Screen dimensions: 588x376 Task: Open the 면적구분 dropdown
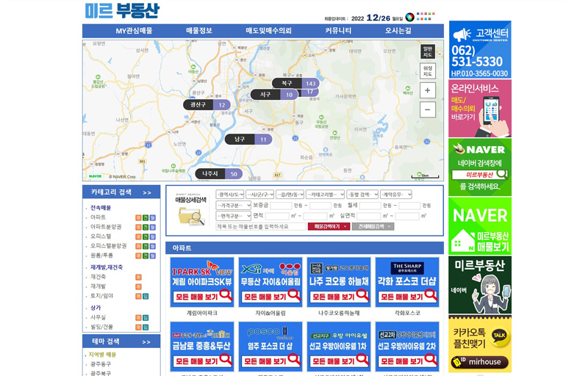pyautogui.click(x=234, y=216)
